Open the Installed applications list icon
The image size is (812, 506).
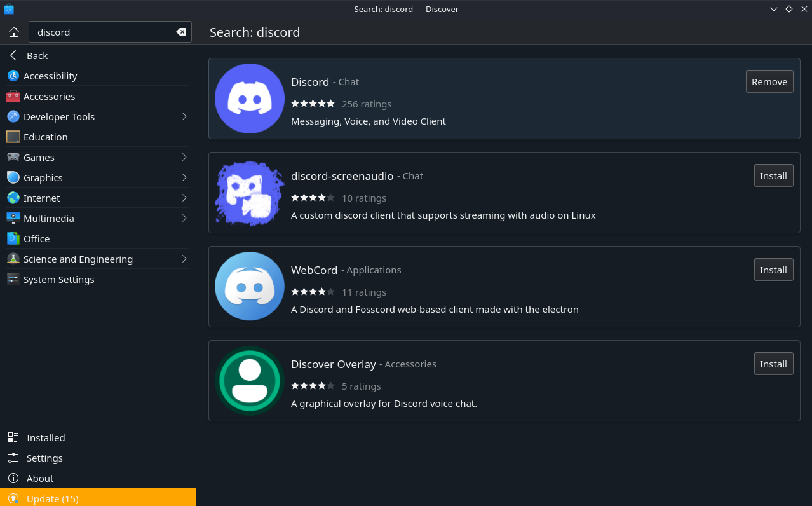13,437
